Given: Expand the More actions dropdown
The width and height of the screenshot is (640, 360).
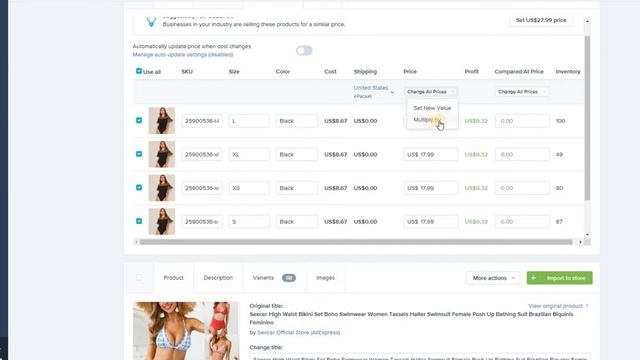Looking at the screenshot, I should click(x=493, y=278).
